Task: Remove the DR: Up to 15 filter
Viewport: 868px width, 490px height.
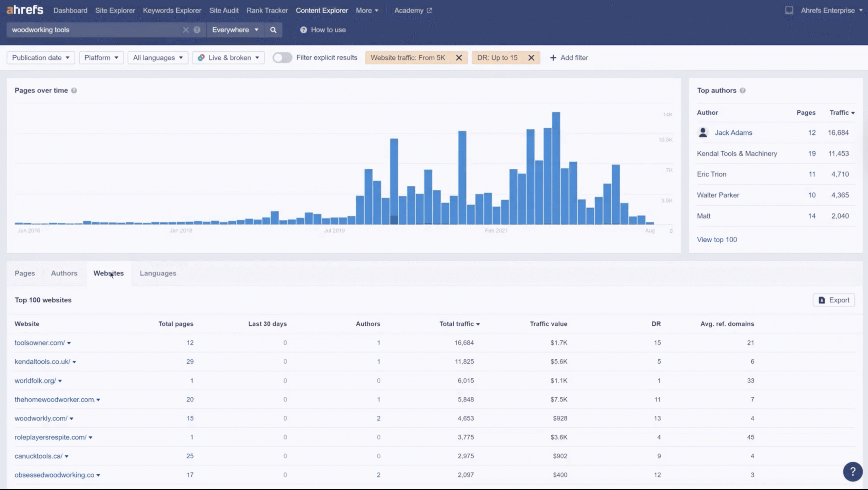Action: coord(531,58)
